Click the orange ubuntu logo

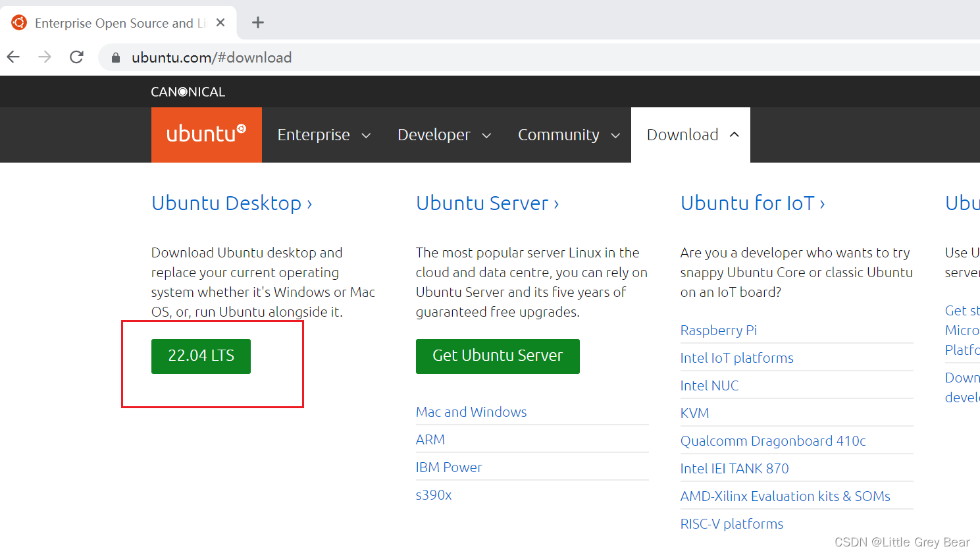pyautogui.click(x=207, y=134)
